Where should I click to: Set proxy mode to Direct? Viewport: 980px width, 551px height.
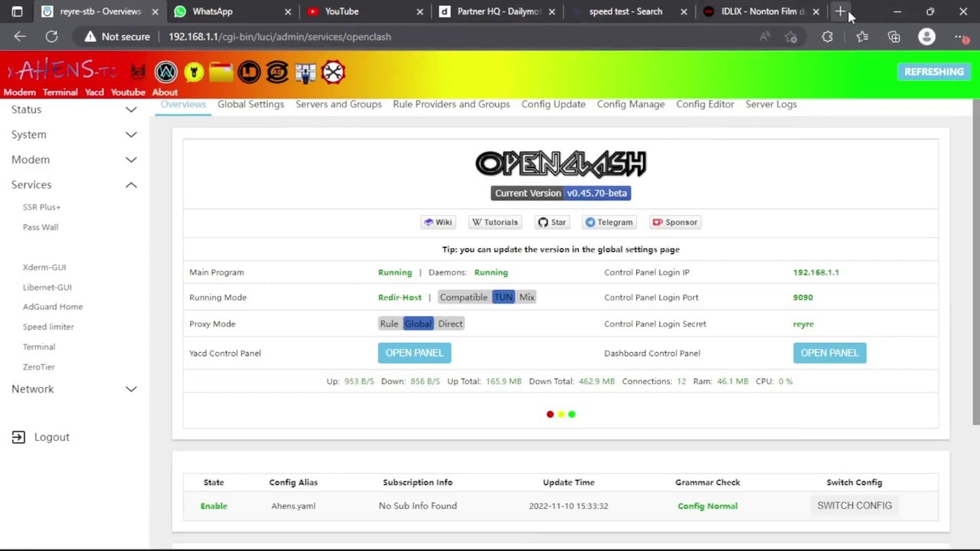[450, 324]
